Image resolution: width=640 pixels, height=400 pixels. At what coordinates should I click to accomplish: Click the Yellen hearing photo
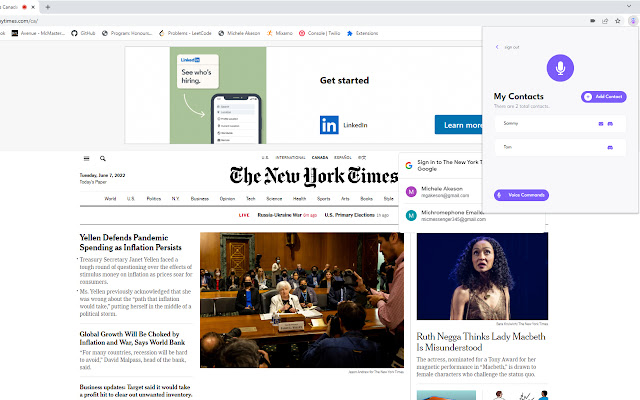tap(302, 300)
